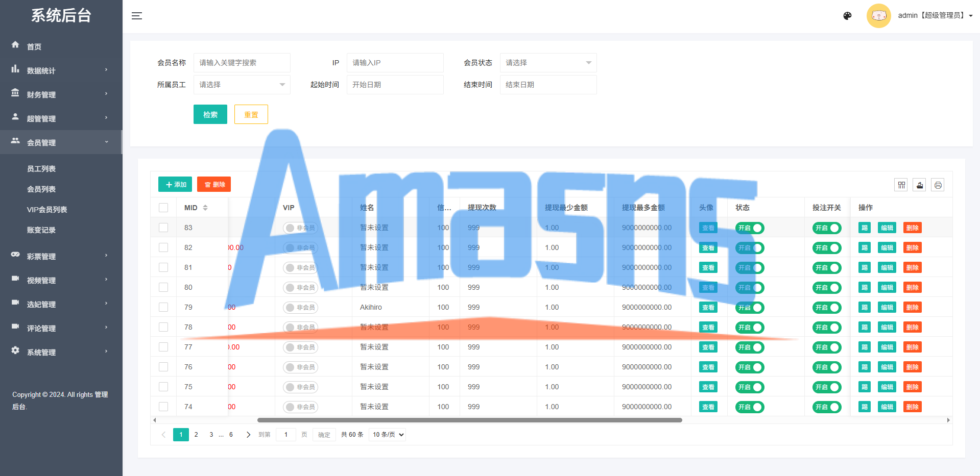Check the select-all header checkbox

pyautogui.click(x=163, y=208)
